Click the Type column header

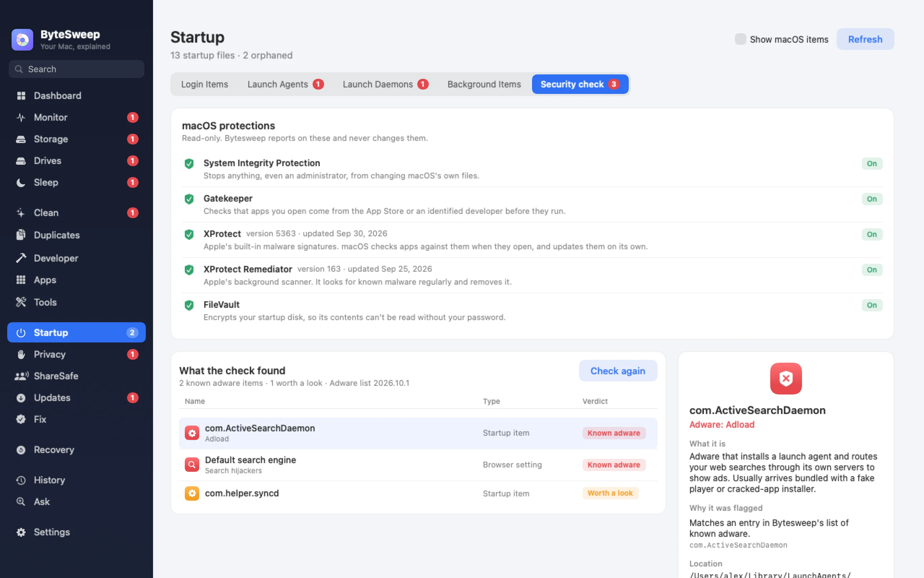pyautogui.click(x=491, y=401)
